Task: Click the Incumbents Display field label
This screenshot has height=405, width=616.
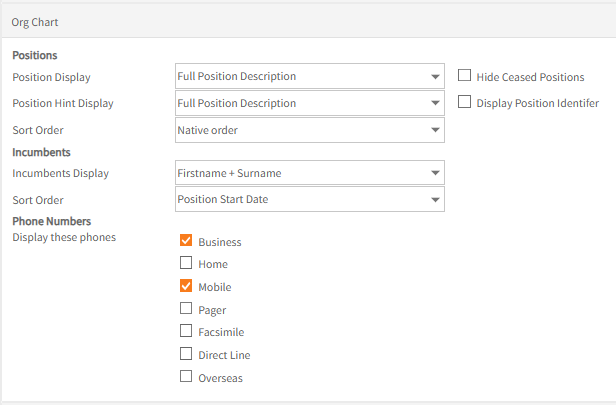Action: pos(60,173)
